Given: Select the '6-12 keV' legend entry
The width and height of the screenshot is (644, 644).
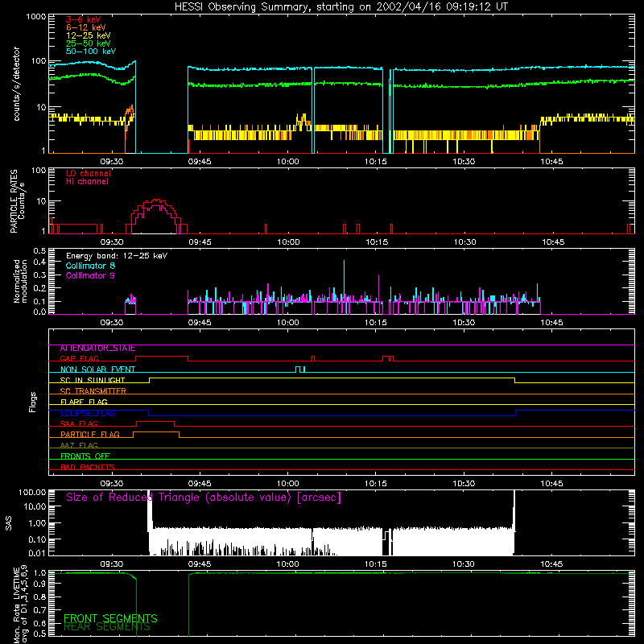Looking at the screenshot, I should click(86, 27).
